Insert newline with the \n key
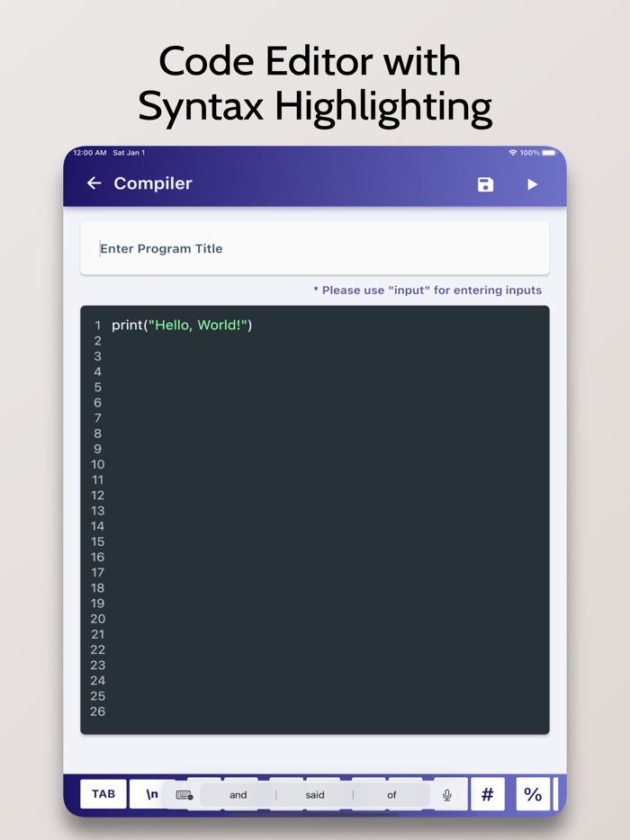630x840 pixels. [x=152, y=794]
